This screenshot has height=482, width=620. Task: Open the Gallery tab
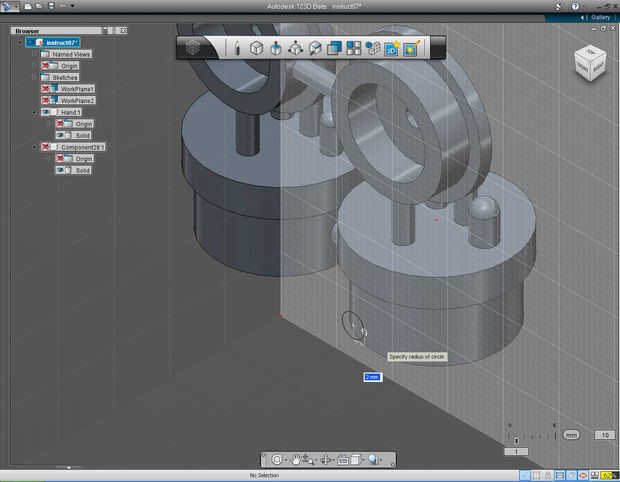coord(599,17)
